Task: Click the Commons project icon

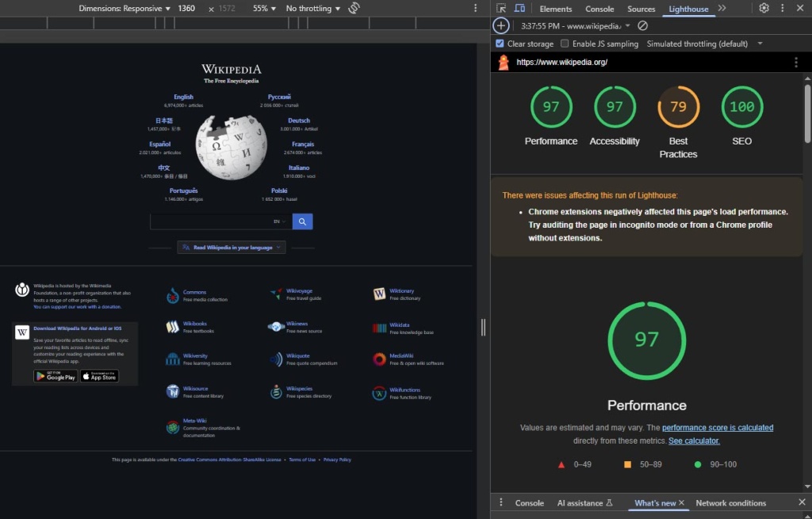Action: click(172, 295)
